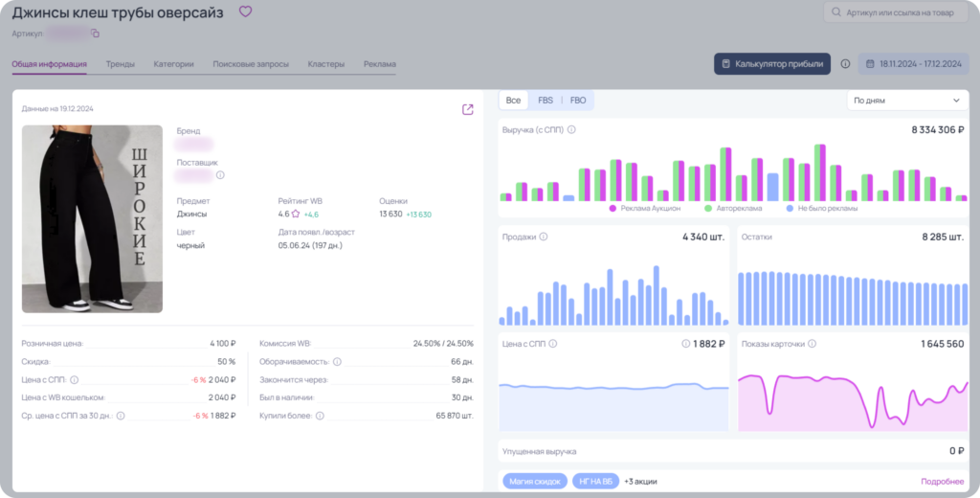Toggle Реклама Аукцион legend color dot
The width and height of the screenshot is (980, 498).
612,209
